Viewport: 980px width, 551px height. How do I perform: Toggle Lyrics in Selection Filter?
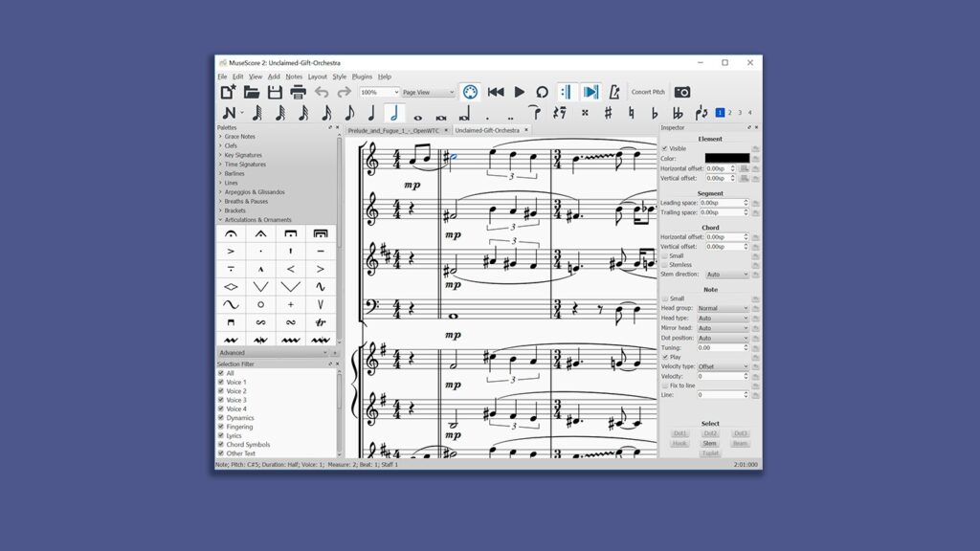(x=221, y=435)
